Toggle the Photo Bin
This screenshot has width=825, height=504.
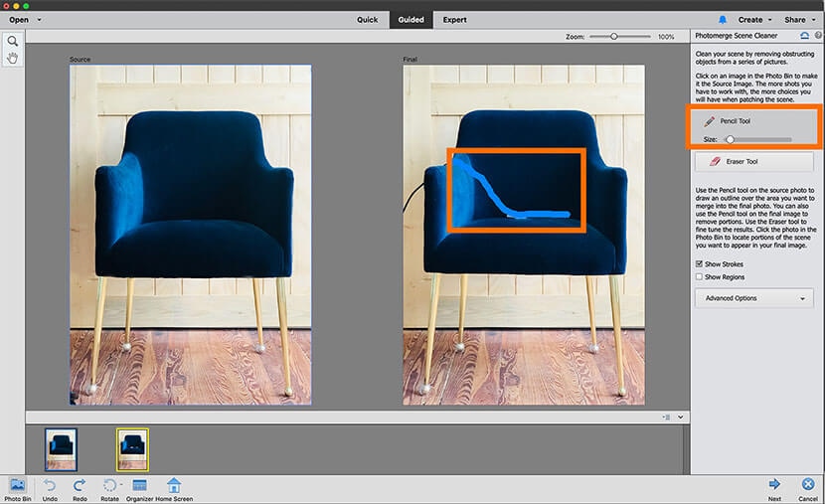pyautogui.click(x=17, y=485)
